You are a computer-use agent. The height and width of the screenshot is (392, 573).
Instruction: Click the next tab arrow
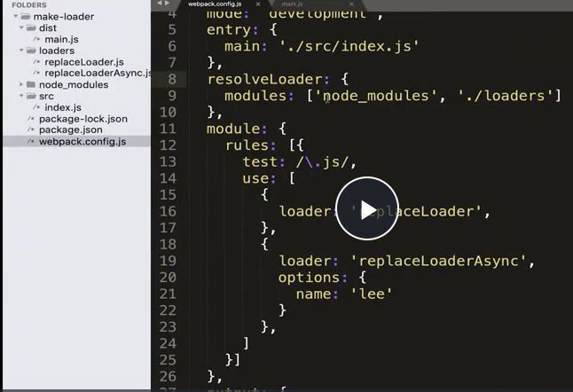tap(170, 4)
